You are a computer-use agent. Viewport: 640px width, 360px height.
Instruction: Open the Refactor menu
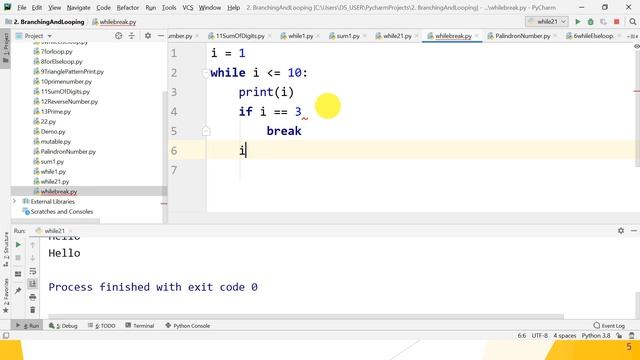pos(128,7)
